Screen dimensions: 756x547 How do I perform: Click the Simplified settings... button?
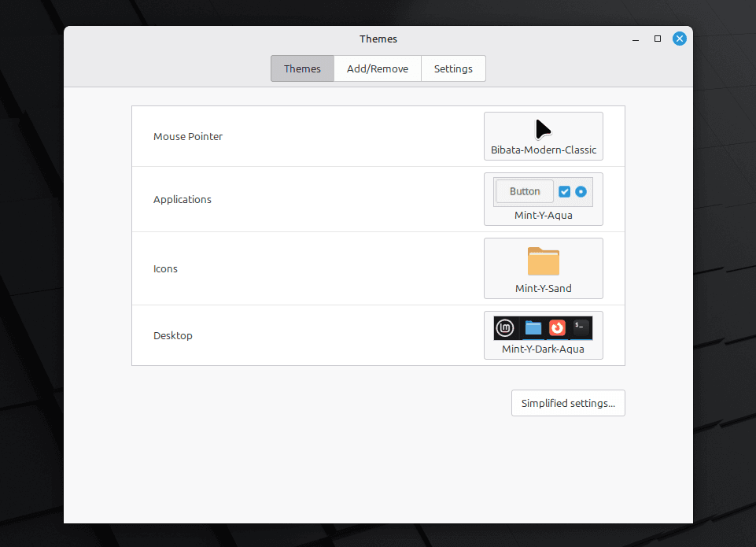(x=568, y=403)
